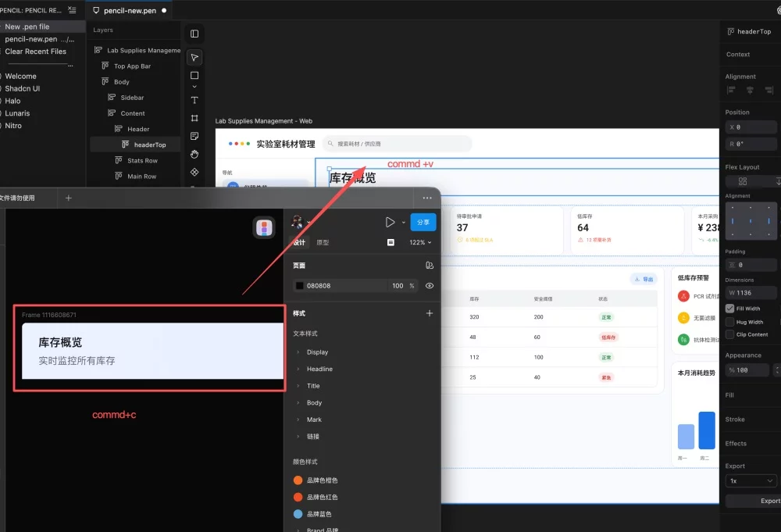Select the rectangle shape tool

194,75
